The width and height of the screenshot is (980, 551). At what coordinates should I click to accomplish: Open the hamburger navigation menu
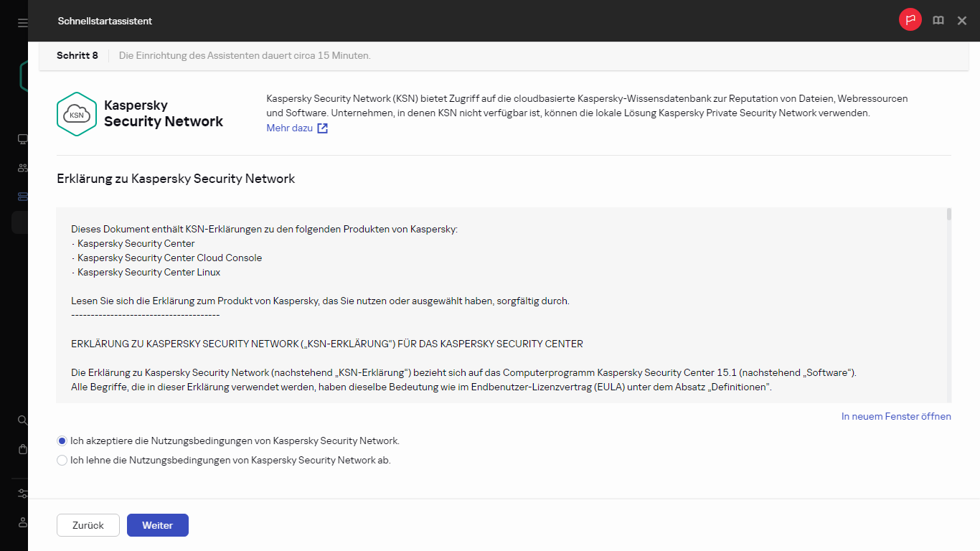point(22,22)
